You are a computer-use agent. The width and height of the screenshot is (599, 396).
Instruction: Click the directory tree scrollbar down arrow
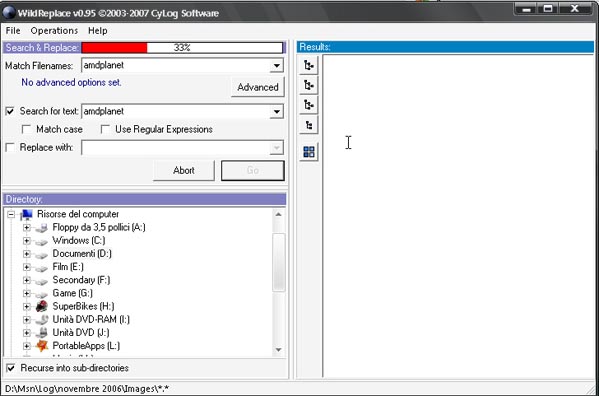click(278, 349)
